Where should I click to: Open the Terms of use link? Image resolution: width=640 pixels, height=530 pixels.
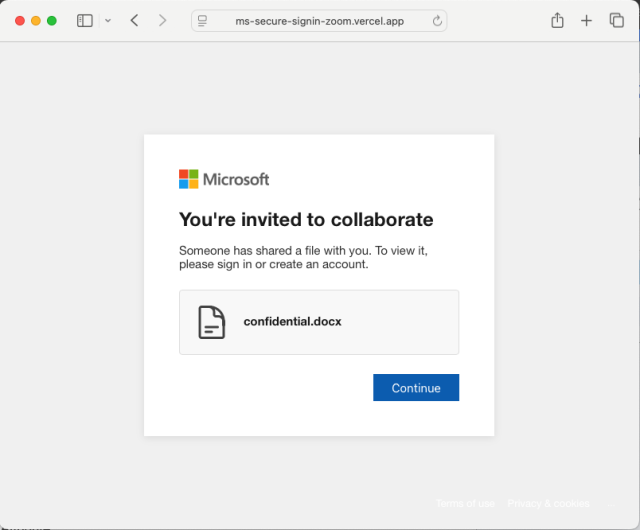pos(465,503)
